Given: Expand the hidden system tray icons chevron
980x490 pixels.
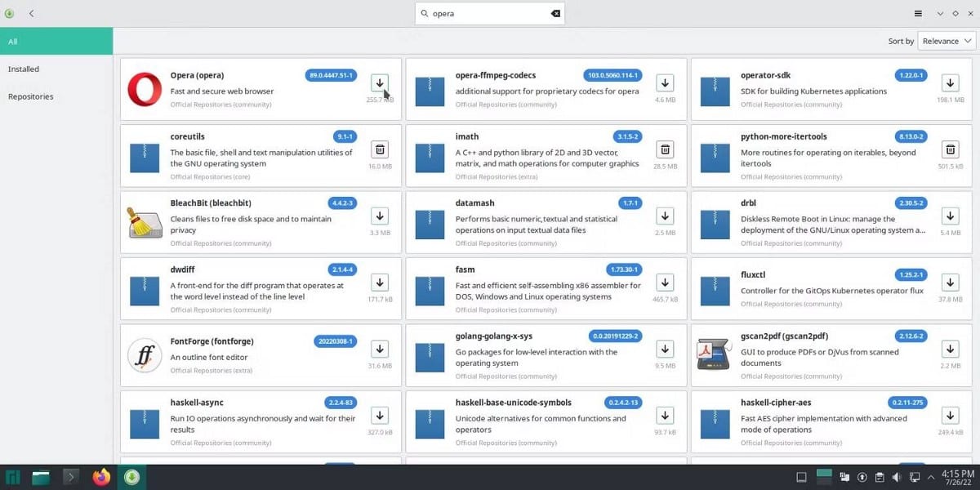Looking at the screenshot, I should click(930, 477).
